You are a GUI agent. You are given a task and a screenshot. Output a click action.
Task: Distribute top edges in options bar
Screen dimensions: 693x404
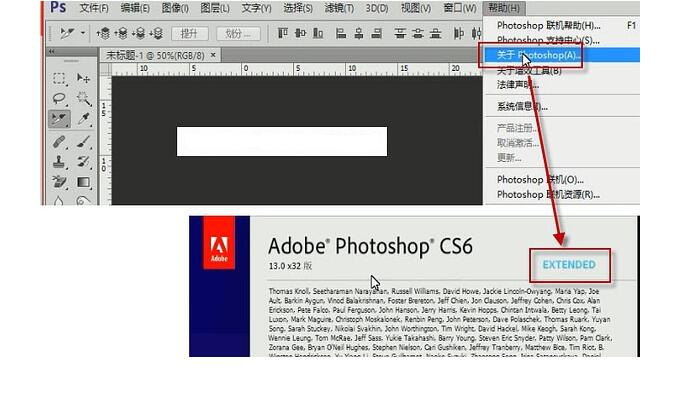pyautogui.click(x=400, y=33)
